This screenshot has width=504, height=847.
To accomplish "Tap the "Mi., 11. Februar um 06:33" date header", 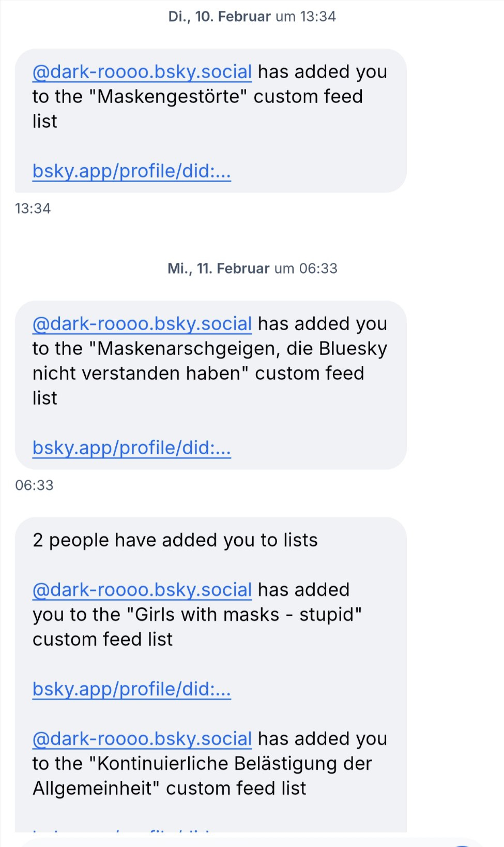I will tap(252, 269).
